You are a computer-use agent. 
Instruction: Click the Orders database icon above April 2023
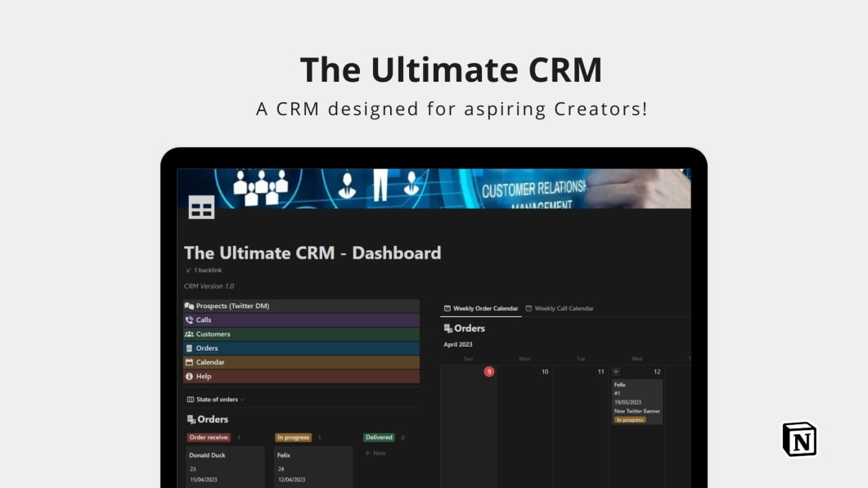tap(448, 328)
